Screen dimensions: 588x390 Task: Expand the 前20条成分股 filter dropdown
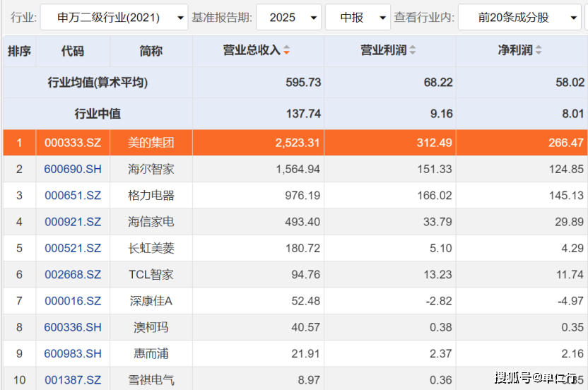[519, 17]
